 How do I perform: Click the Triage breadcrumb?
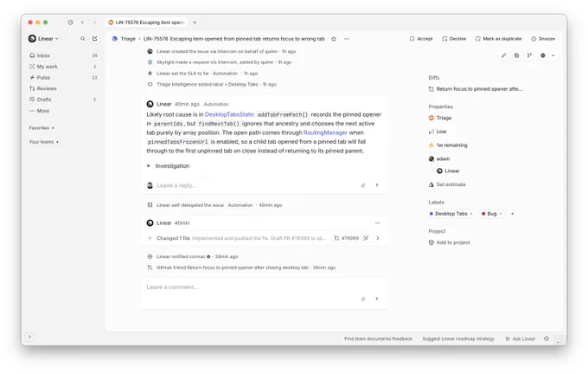[128, 39]
